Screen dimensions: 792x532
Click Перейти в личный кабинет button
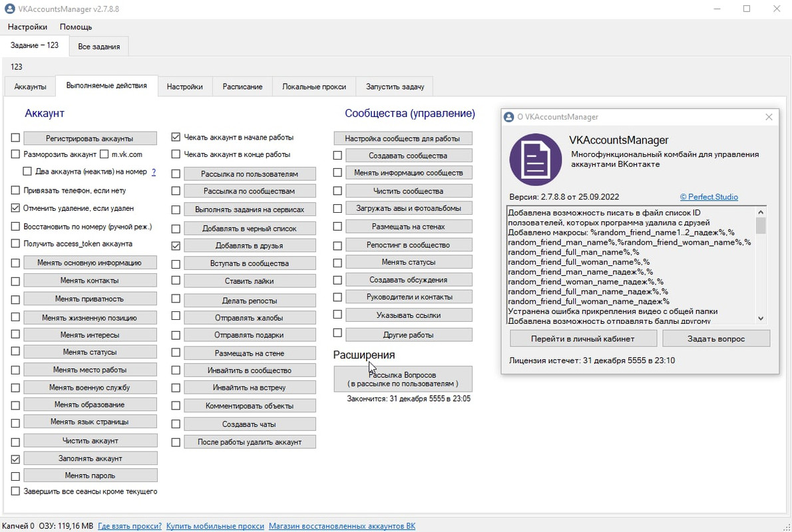[x=583, y=338]
